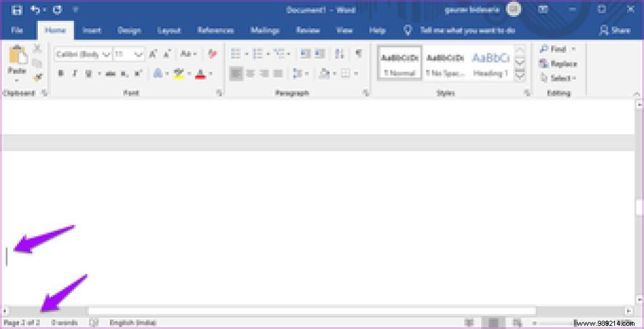
Task: Set Align Left paragraph alignment
Action: tap(236, 73)
